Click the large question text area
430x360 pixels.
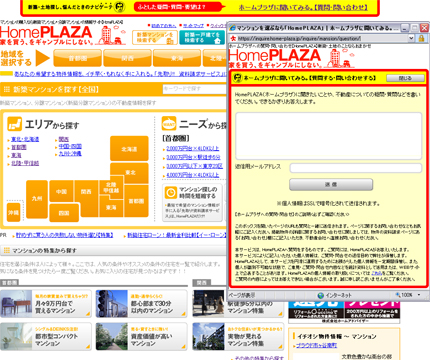click(329, 136)
